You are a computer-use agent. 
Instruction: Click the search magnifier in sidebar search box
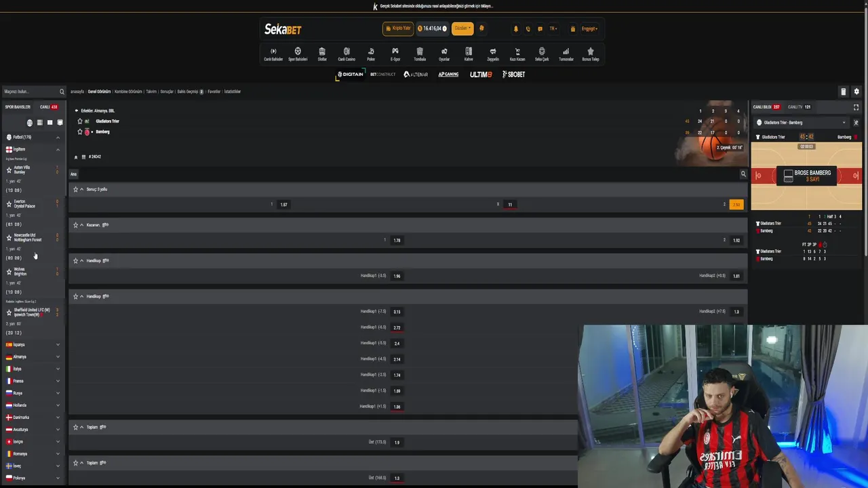tap(62, 91)
